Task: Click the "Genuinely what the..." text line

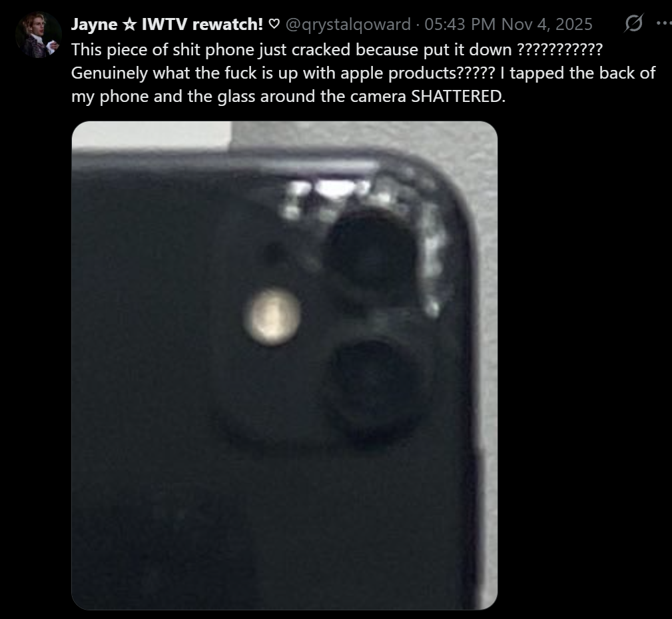Action: (364, 73)
